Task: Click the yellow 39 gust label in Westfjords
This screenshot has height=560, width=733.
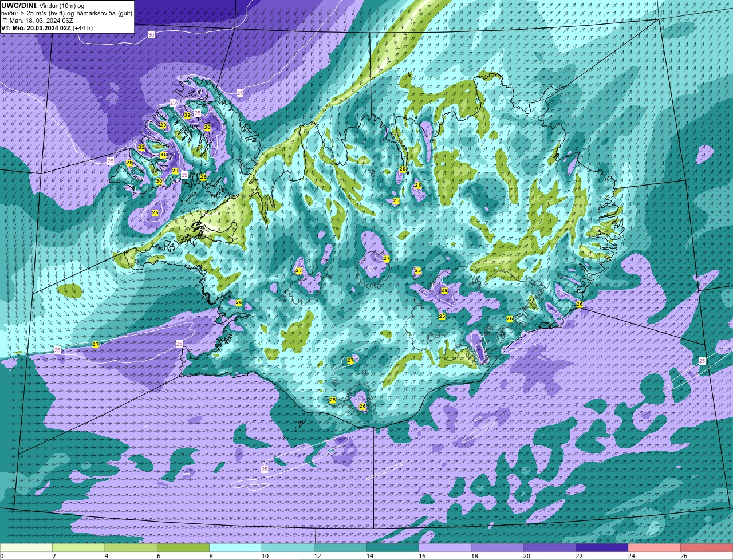Action: (x=187, y=115)
